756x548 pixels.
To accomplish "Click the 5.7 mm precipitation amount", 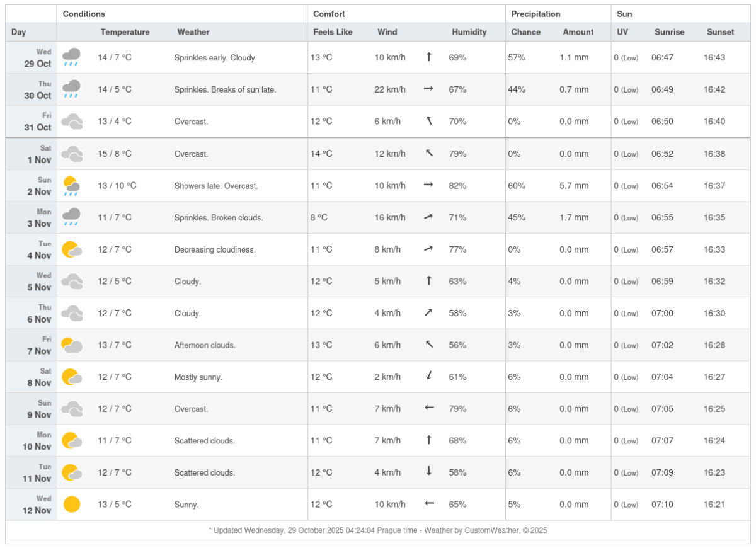I will coord(574,186).
